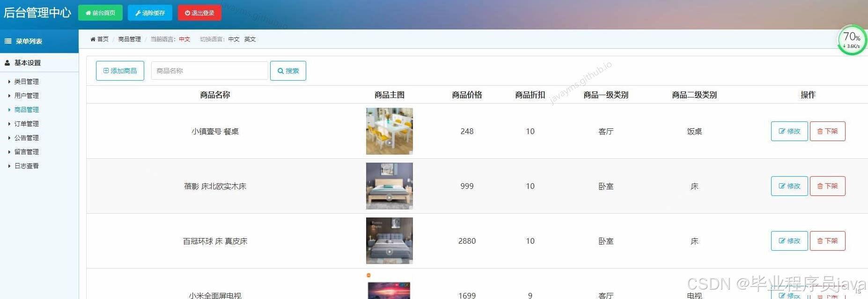Select the product name 蓓影 床北欧实木床
Screen dimensions: 868x299
pyautogui.click(x=215, y=187)
